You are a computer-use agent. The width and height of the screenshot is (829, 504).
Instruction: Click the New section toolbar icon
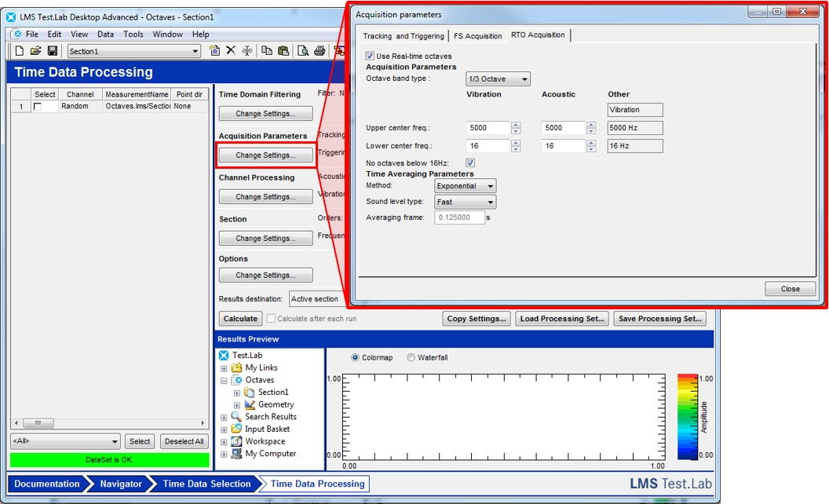(214, 50)
